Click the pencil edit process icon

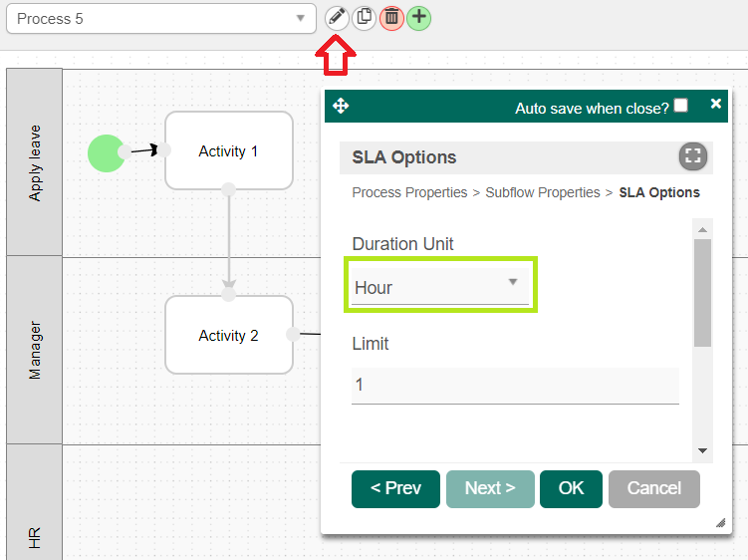click(x=338, y=17)
